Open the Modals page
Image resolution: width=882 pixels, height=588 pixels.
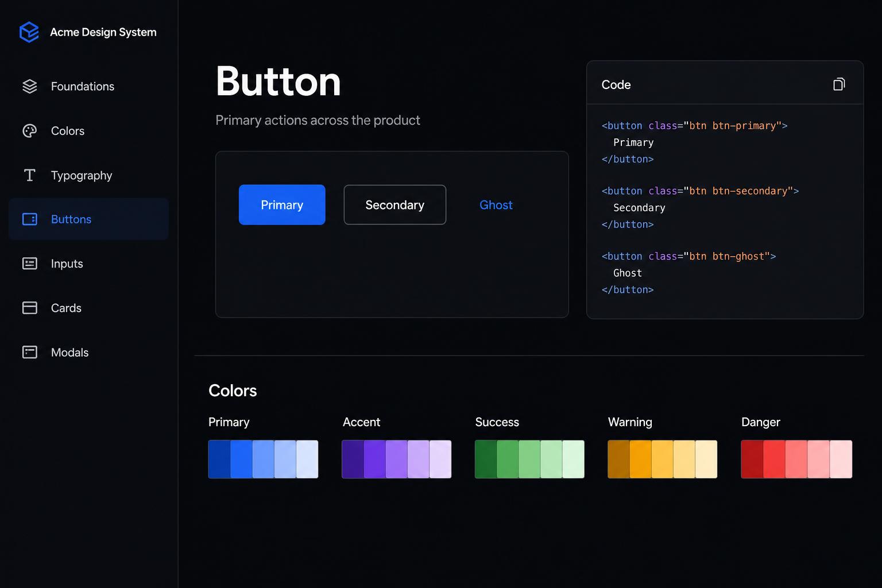88,352
